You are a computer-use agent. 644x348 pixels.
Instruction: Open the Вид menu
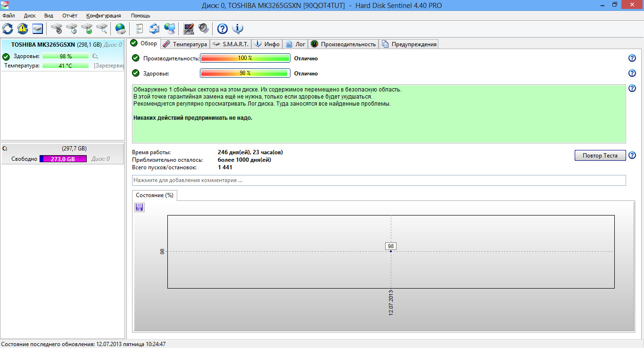[49, 16]
